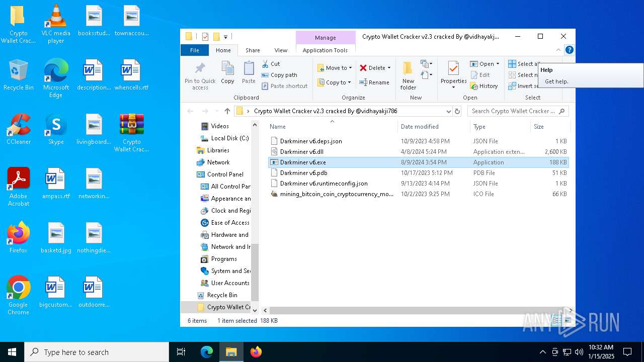The width and height of the screenshot is (644, 362).
Task: Select Libraries in the navigation pane
Action: click(213, 150)
